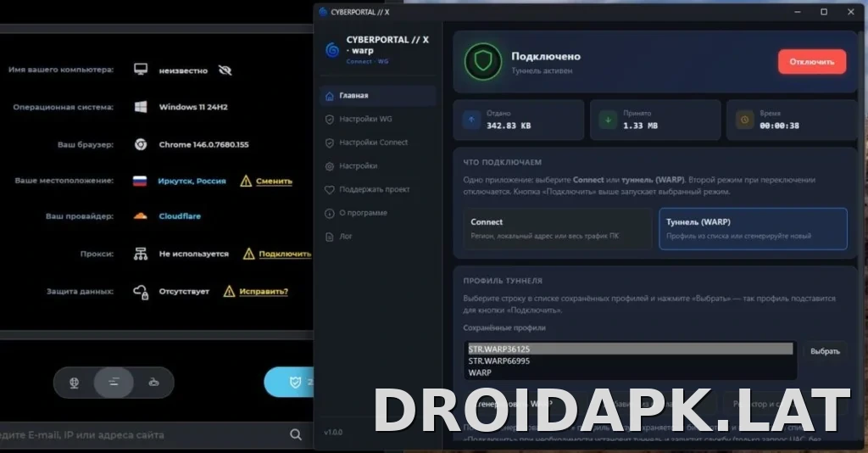Click document icon beside Лог
This screenshot has height=453, width=868.
pos(330,237)
